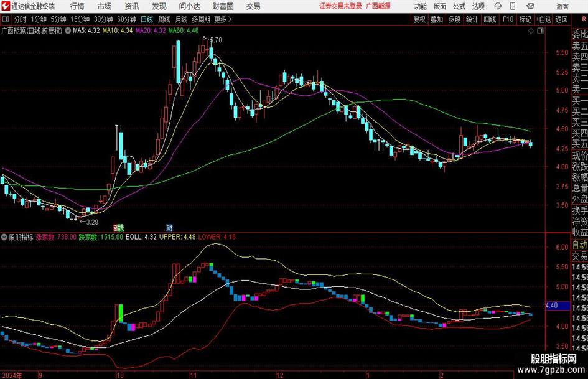Expand 更多 period options
The width and height of the screenshot is (588, 379).
(223, 19)
